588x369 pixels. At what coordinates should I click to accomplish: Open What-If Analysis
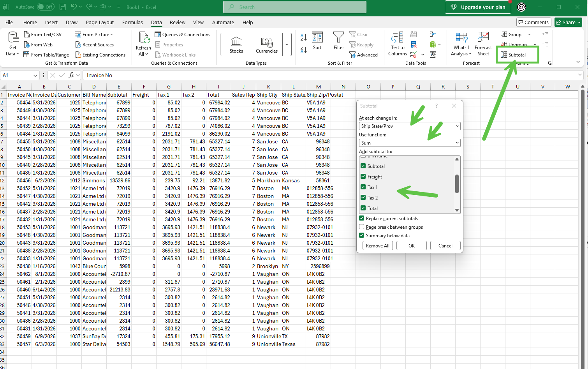461,44
